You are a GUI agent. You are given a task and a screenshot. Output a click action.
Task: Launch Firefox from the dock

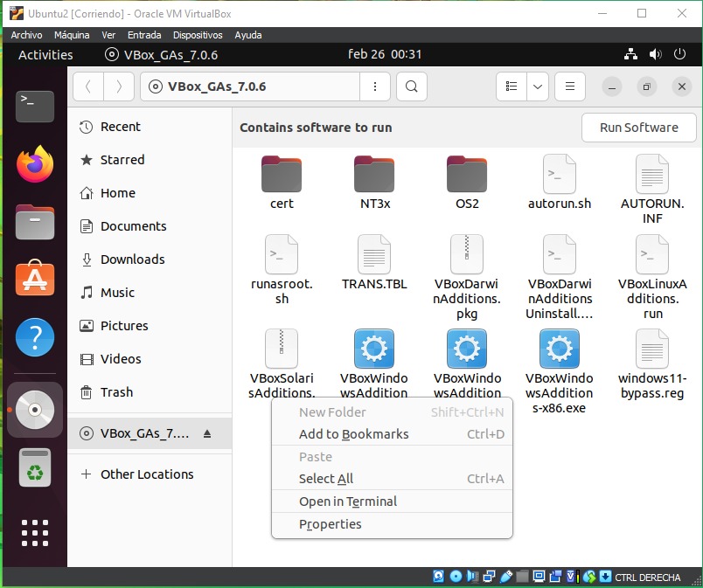(x=35, y=163)
